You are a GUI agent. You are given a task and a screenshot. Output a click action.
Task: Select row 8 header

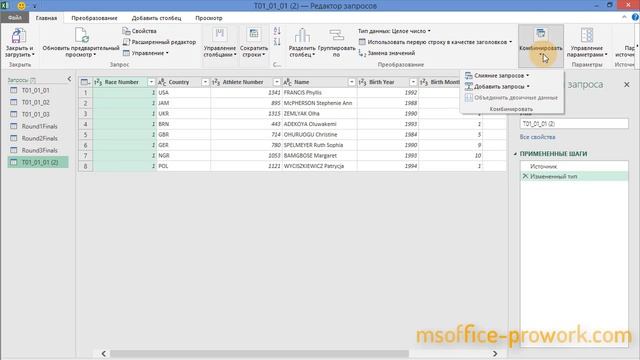85,166
